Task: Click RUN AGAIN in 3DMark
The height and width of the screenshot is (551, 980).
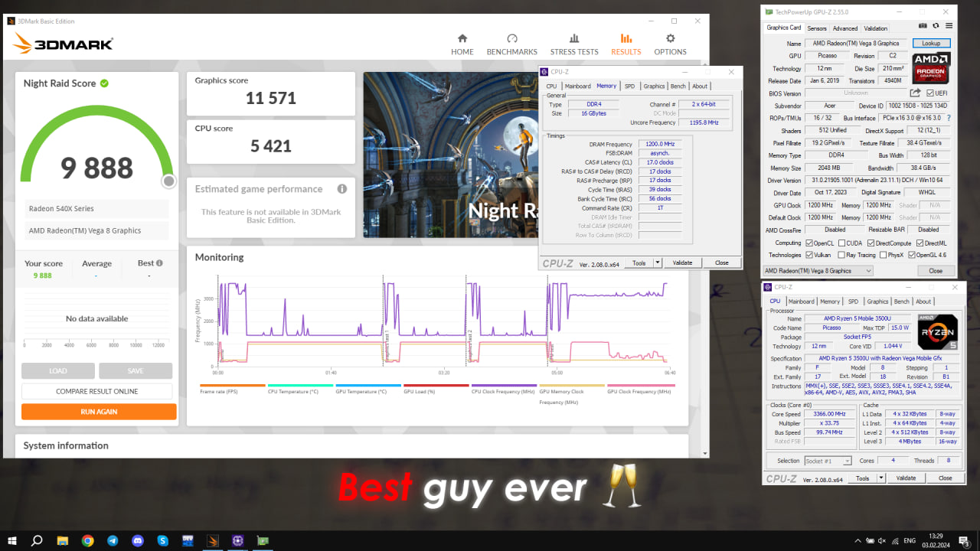Action: pyautogui.click(x=99, y=412)
